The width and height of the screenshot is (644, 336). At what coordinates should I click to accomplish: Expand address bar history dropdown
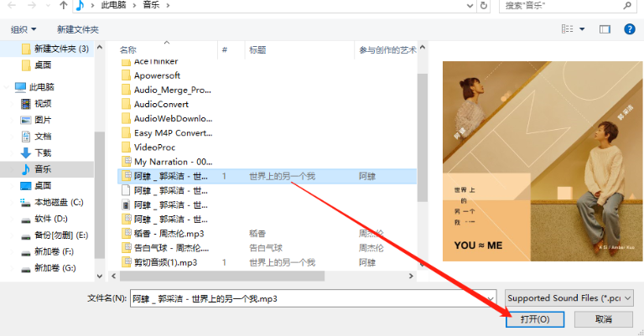click(470, 6)
